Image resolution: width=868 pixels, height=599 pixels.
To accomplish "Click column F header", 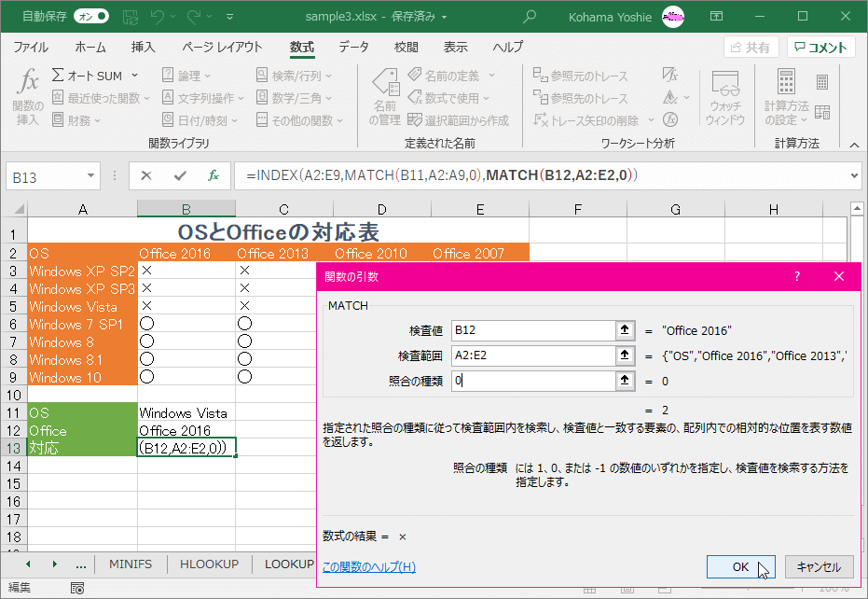I will coord(578,209).
